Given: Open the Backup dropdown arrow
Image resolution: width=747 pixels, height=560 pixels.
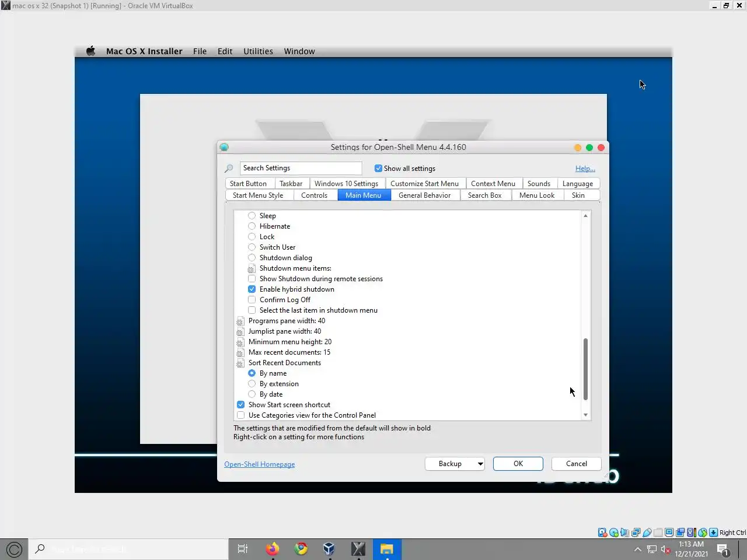Looking at the screenshot, I should pos(480,464).
